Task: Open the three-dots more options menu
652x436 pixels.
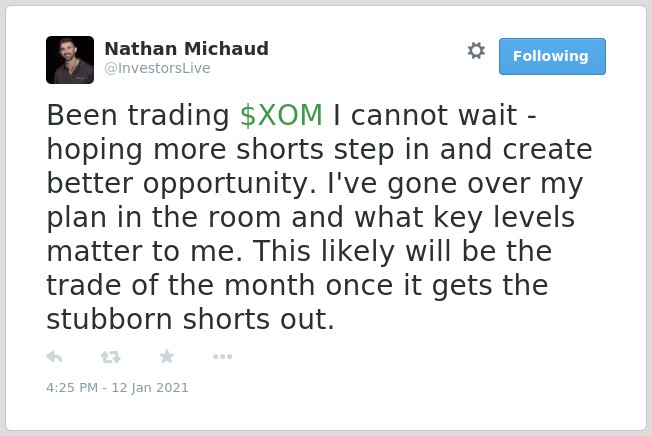Action: [x=222, y=357]
